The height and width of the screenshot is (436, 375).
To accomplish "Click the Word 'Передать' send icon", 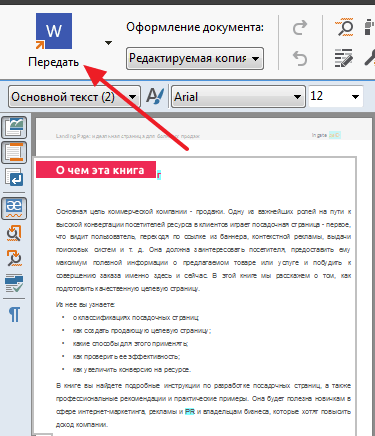I will pyautogui.click(x=54, y=31).
